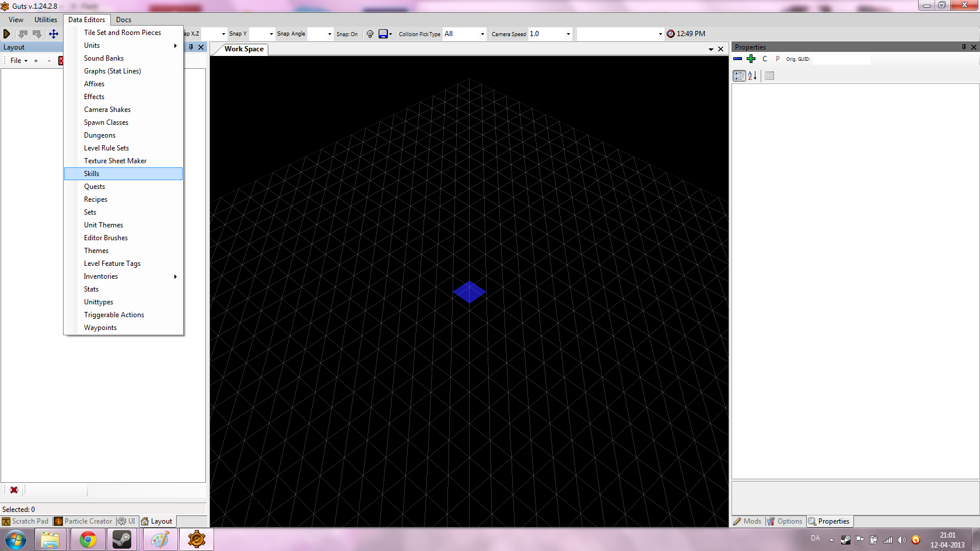
Task: Click the blue save disk icon
Action: click(383, 34)
